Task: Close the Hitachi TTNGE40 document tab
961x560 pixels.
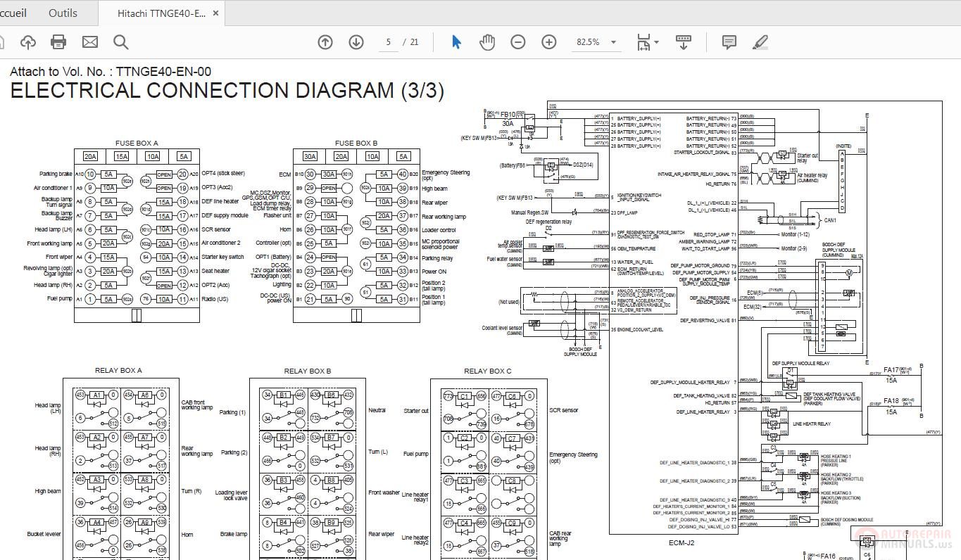Action: click(x=216, y=13)
